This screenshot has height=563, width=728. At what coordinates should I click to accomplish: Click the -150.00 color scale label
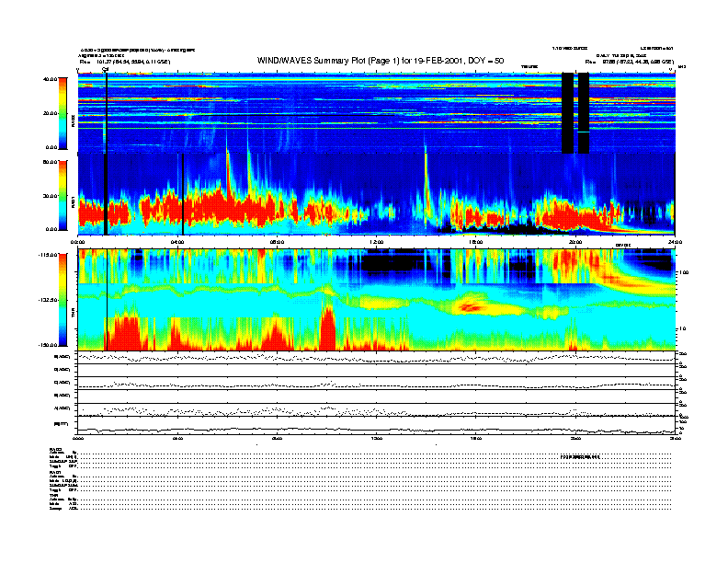48,345
